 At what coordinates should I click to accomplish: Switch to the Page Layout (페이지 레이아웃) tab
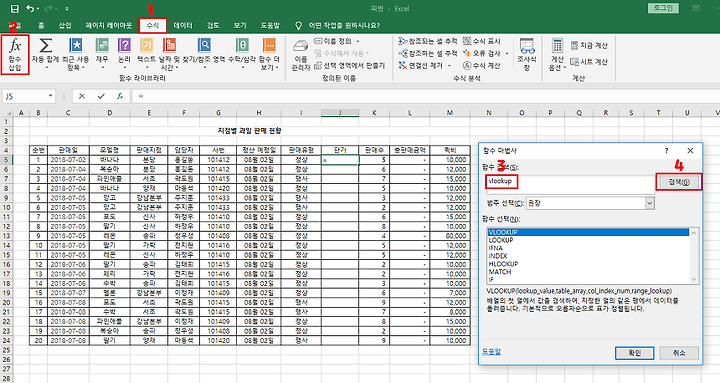coord(108,25)
